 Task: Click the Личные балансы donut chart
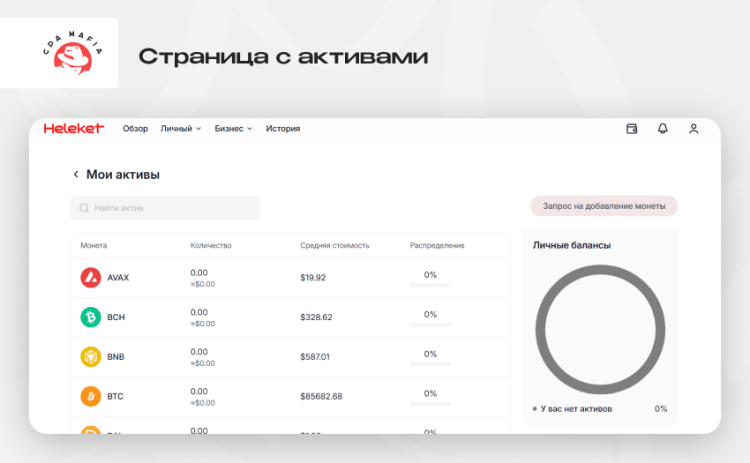[600, 329]
